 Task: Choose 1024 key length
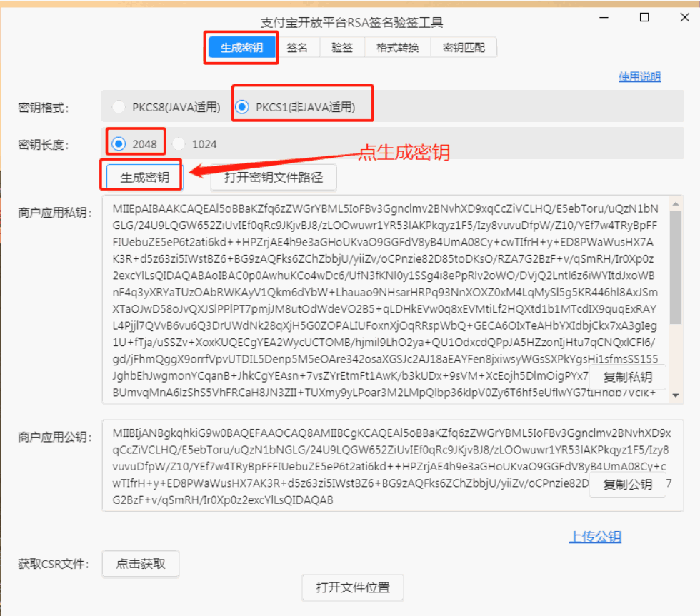[x=194, y=144]
